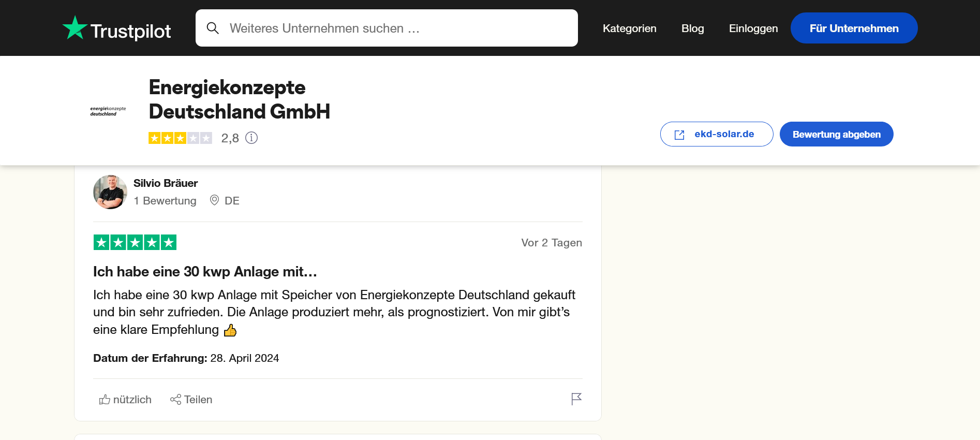980x440 pixels.
Task: Open the Kategorien menu item
Action: [629, 28]
